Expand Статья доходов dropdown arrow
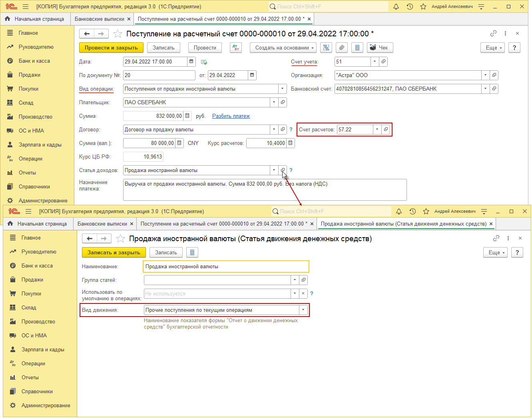This screenshot has height=418, width=532. pos(274,170)
